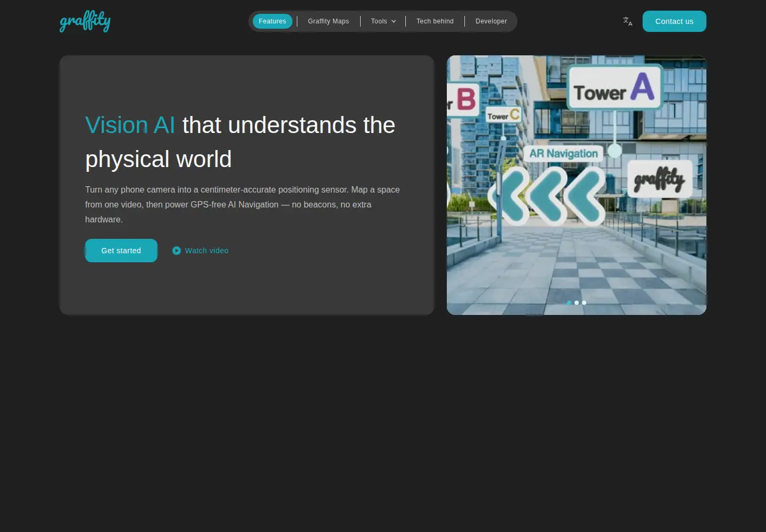This screenshot has height=532, width=766.
Task: Select the Features nav tab
Action: pyautogui.click(x=272, y=21)
